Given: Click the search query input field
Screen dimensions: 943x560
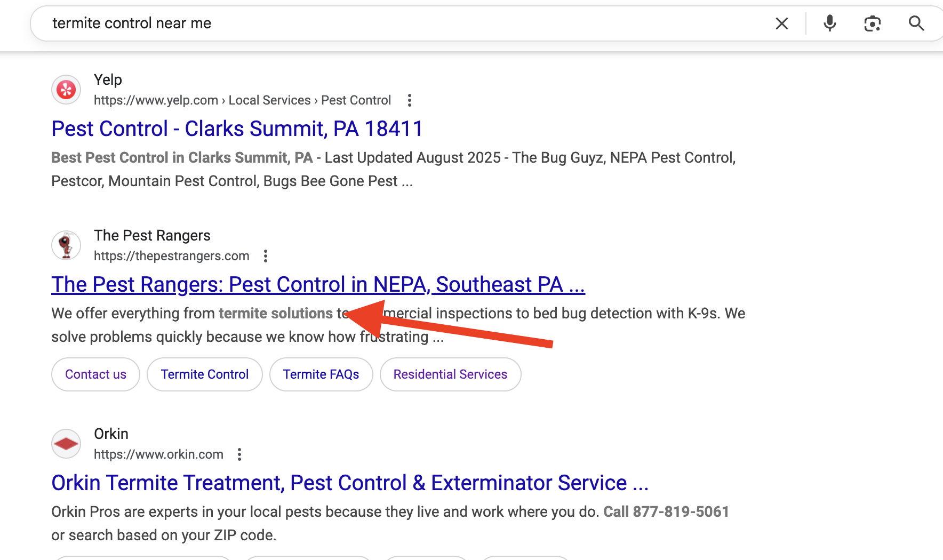Looking at the screenshot, I should (373, 23).
